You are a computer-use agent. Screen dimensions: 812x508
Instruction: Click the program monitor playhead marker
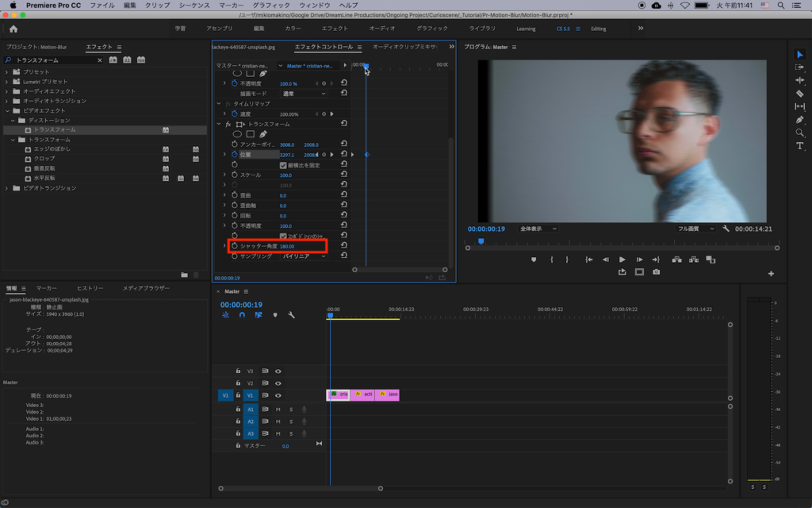tap(481, 241)
